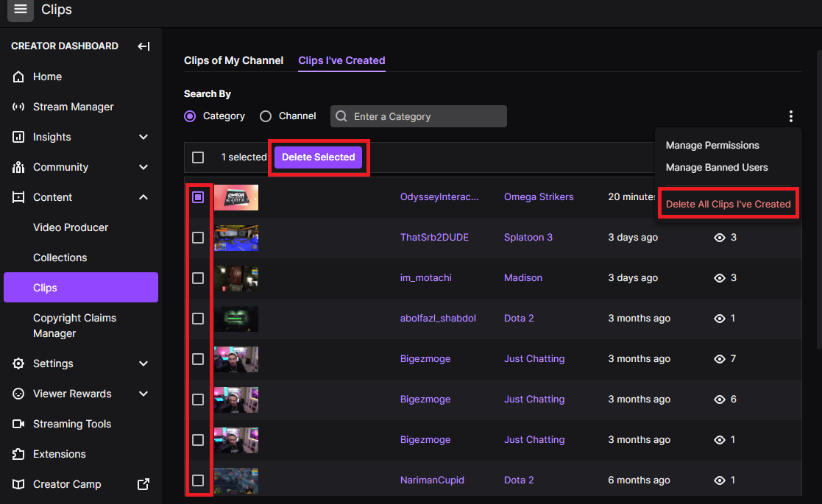This screenshot has width=822, height=504.
Task: Click the Insights chart icon
Action: [x=18, y=137]
